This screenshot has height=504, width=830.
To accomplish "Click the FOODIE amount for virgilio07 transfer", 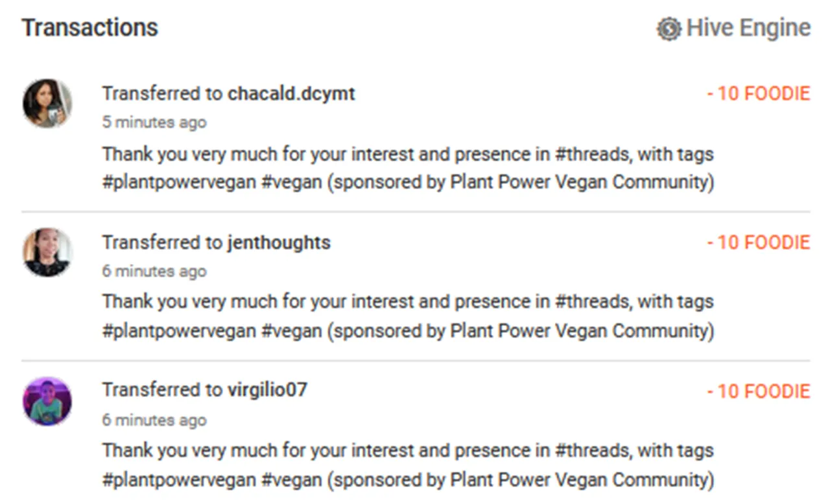I will coord(758,391).
